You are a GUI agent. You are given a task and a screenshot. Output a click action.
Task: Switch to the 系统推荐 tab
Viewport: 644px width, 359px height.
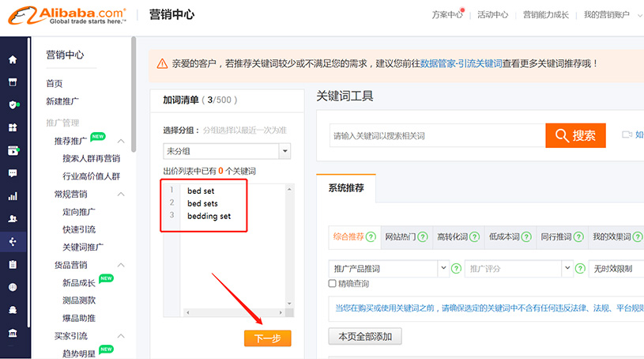click(346, 188)
